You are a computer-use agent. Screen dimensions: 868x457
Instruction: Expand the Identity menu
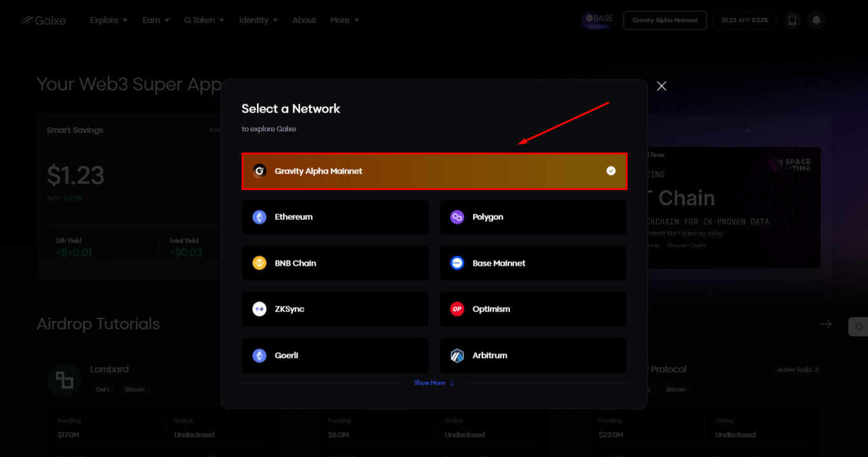[258, 20]
